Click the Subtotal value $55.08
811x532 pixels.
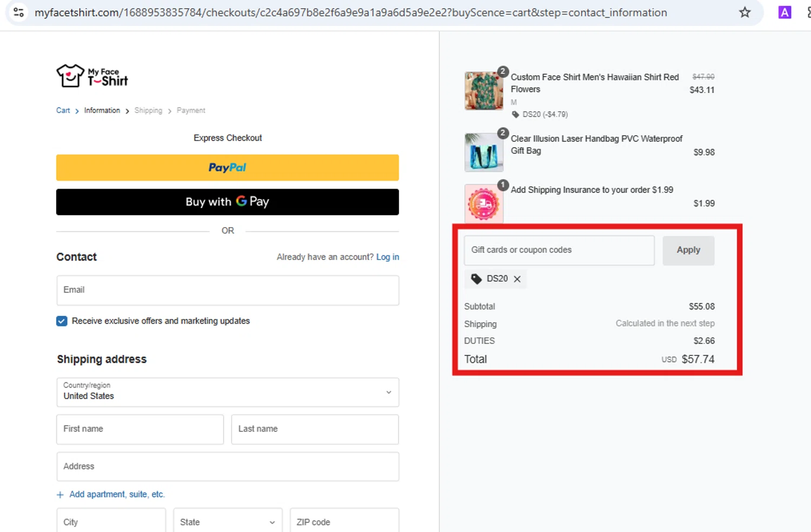point(702,307)
